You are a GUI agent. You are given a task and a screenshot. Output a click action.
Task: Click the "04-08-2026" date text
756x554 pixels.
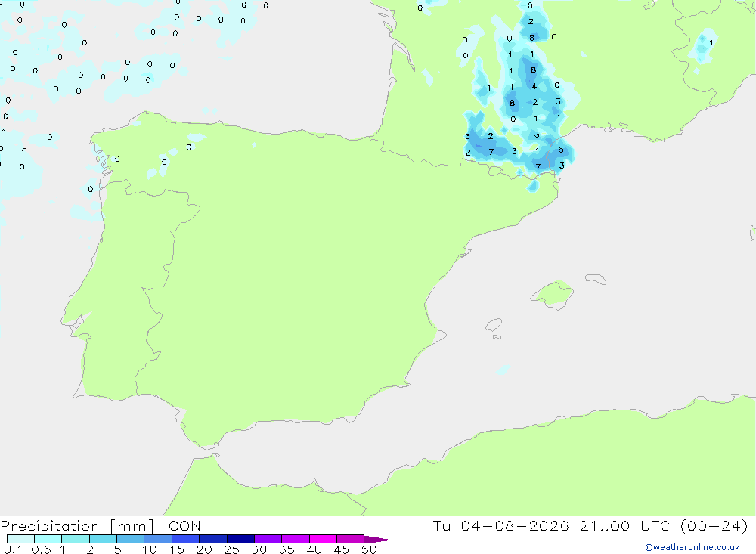click(x=515, y=525)
